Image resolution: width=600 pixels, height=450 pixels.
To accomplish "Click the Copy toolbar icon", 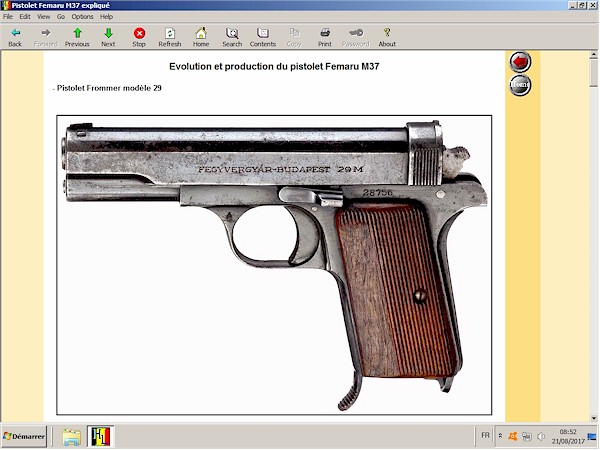I will coord(294,37).
